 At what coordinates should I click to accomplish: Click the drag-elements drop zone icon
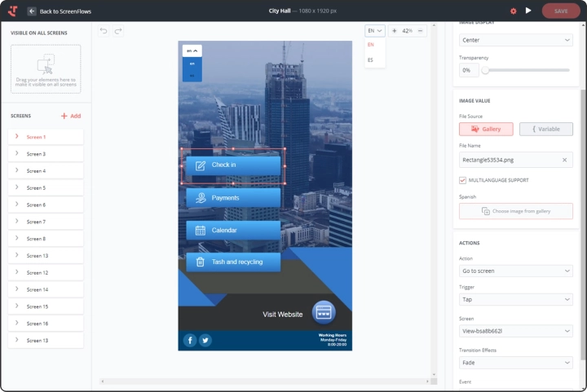tap(46, 64)
